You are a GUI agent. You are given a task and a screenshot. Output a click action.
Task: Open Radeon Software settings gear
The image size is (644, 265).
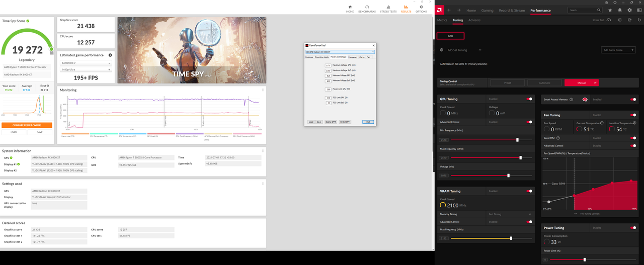[629, 10]
